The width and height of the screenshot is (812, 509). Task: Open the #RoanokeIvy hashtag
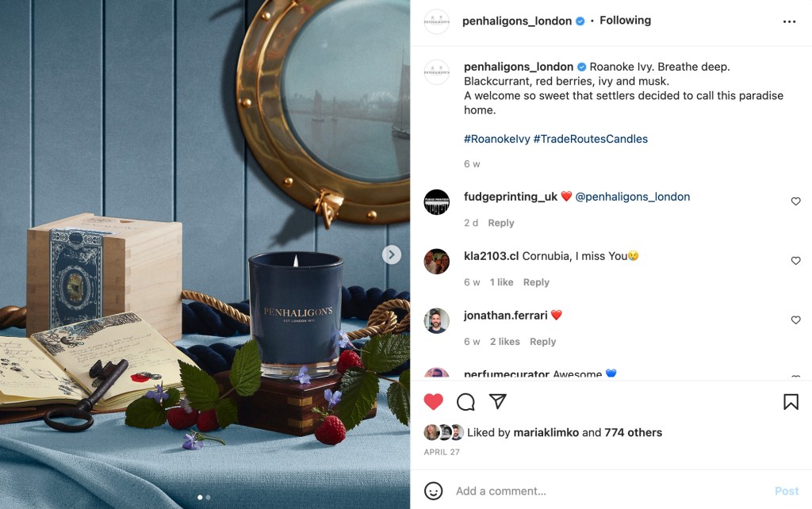tap(497, 139)
